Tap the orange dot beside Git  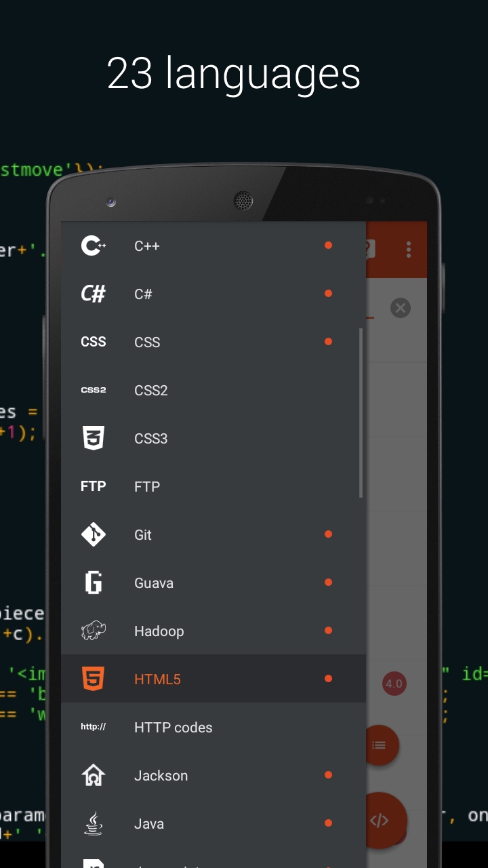328,534
